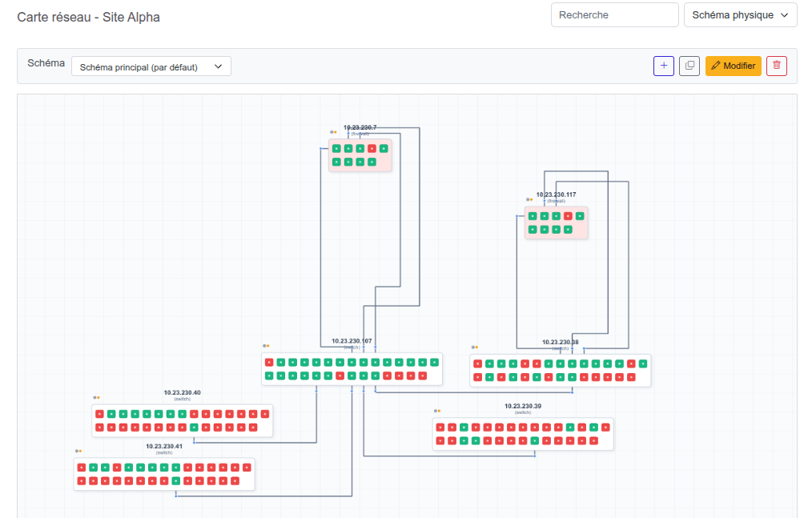812x518 pixels.
Task: Focus the Recherche search field
Action: point(614,15)
